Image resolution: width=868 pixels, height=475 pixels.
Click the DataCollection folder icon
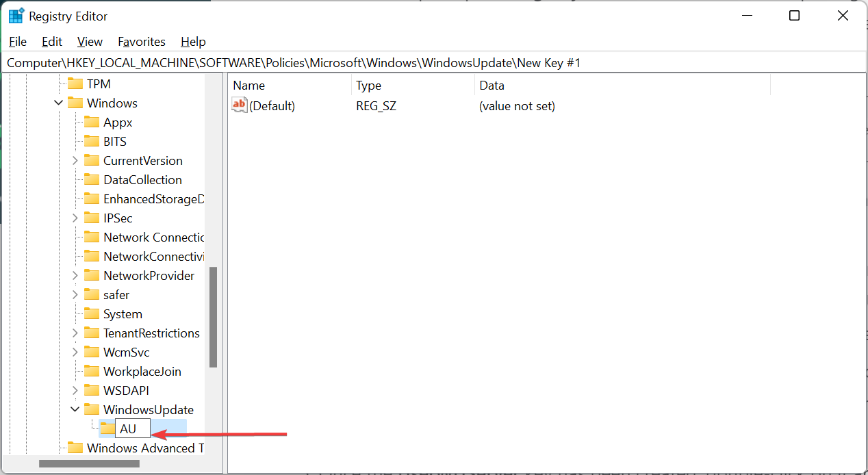(x=92, y=180)
